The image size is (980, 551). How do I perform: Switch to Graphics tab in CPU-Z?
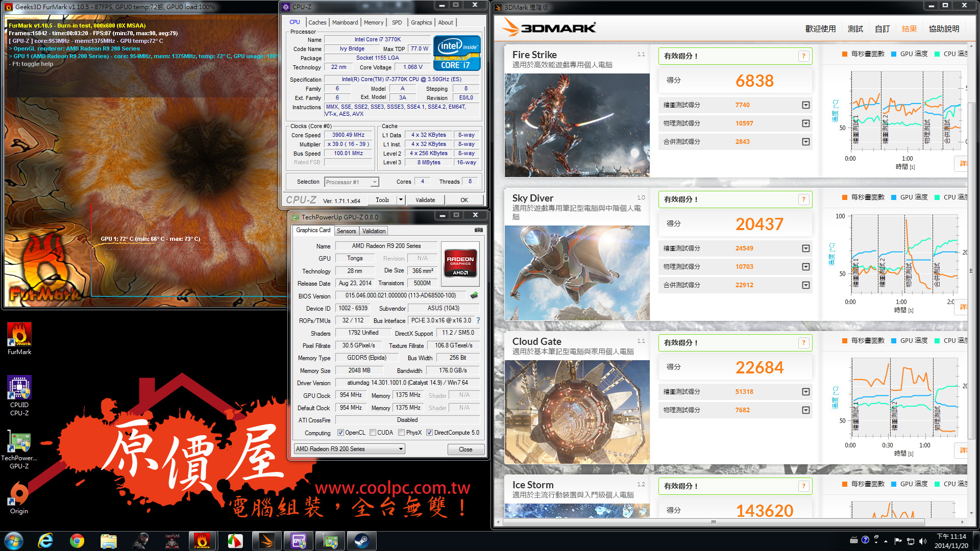click(x=421, y=22)
